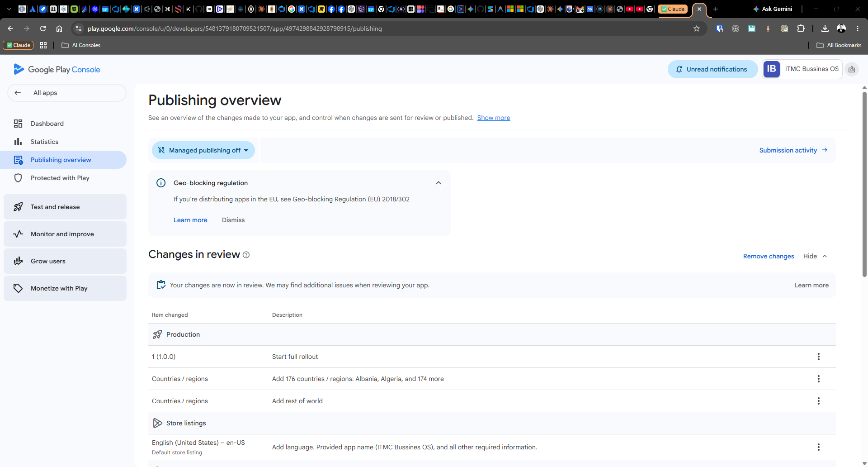Open more options for 1 (1.0.0) row
The width and height of the screenshot is (868, 467).
[818, 357]
